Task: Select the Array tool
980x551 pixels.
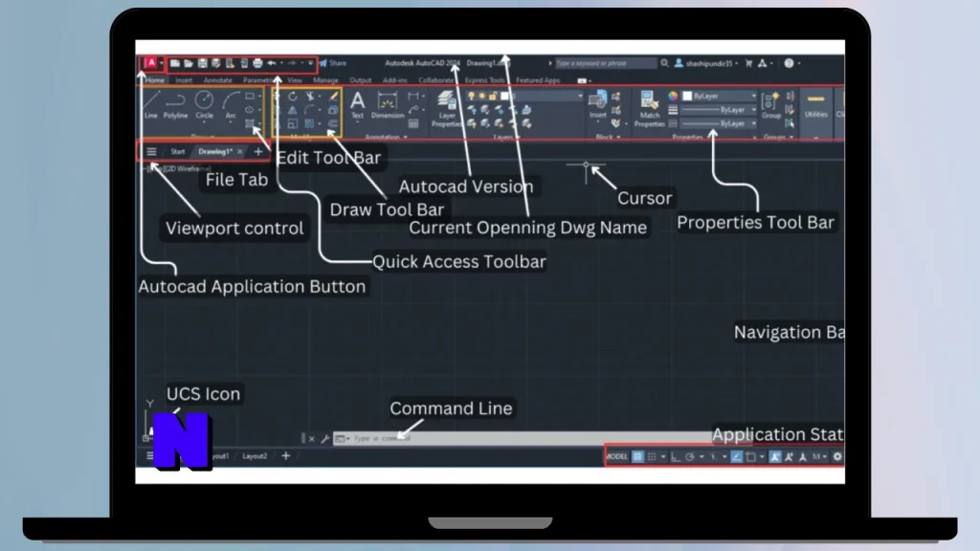Action: (309, 123)
